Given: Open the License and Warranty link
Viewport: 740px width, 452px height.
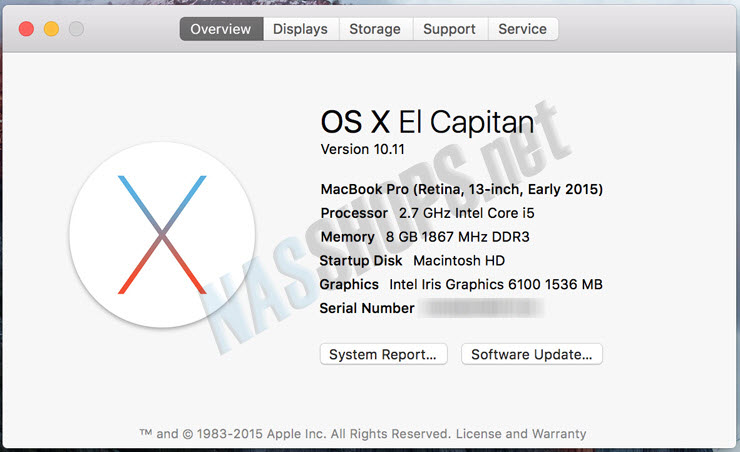Looking at the screenshot, I should coord(521,434).
